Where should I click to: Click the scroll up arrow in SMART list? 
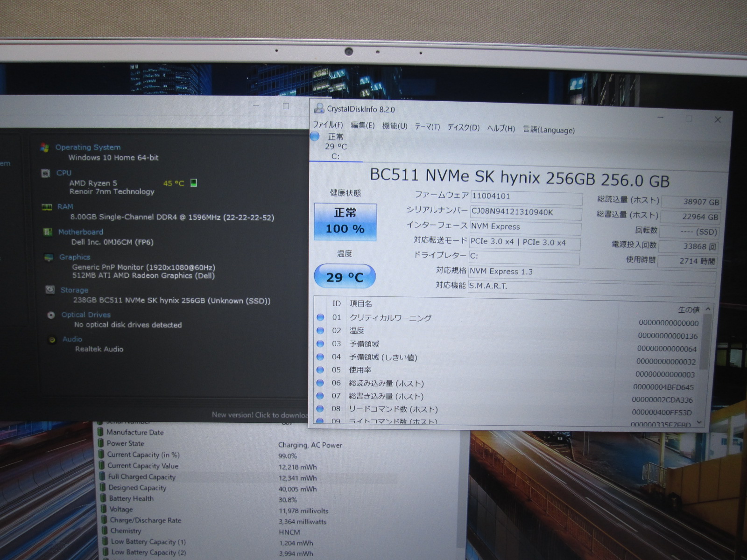coord(708,309)
